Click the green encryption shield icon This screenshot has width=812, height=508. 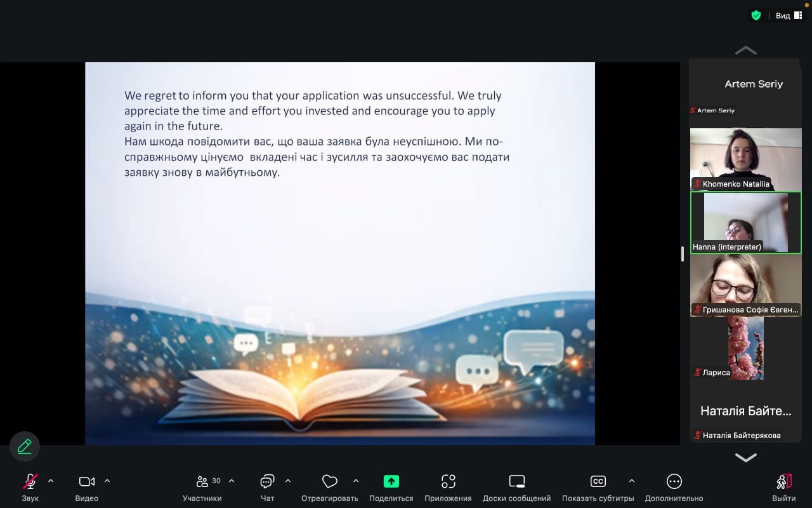click(x=756, y=15)
